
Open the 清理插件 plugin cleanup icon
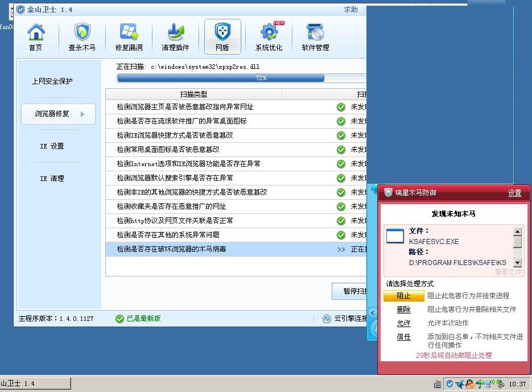(175, 36)
